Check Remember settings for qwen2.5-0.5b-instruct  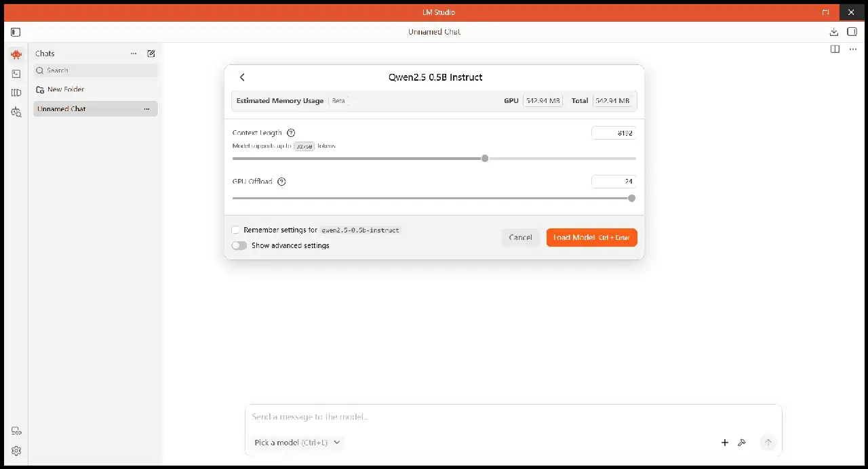tap(235, 230)
